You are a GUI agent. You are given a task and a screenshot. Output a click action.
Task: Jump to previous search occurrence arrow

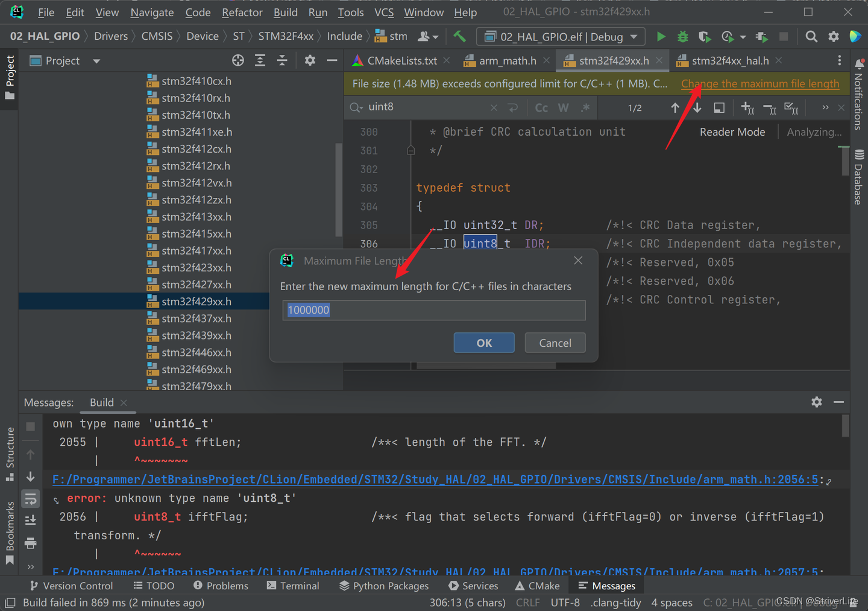point(675,107)
